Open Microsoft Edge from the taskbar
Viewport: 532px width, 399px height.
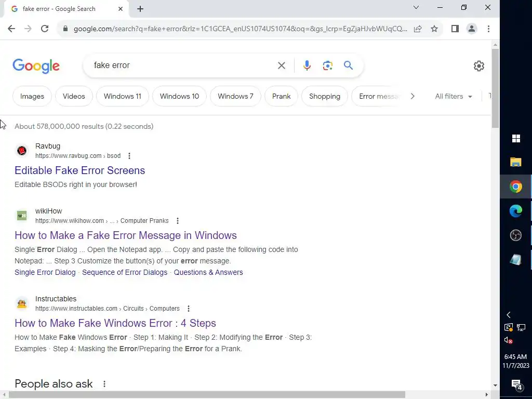(516, 211)
